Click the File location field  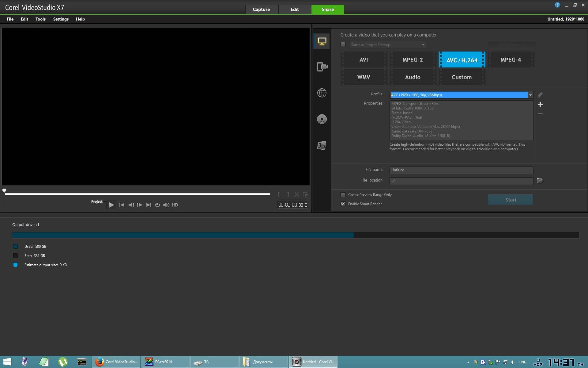[x=461, y=181]
